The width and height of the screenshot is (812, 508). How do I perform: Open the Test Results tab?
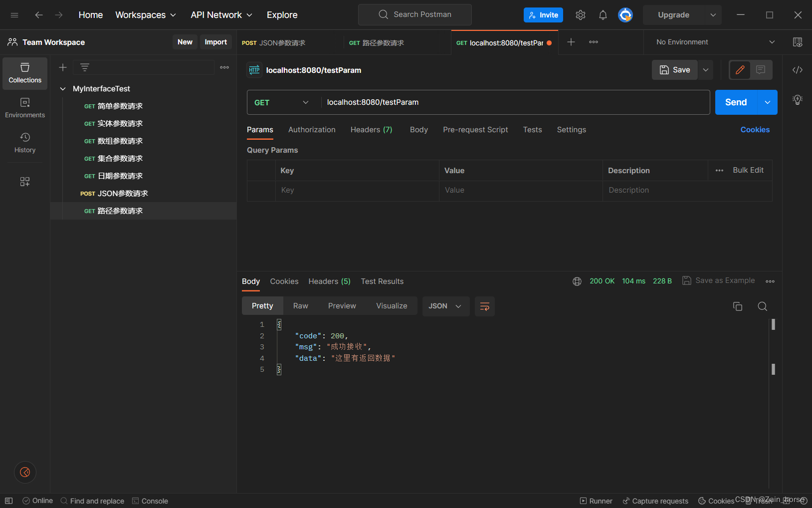click(382, 281)
